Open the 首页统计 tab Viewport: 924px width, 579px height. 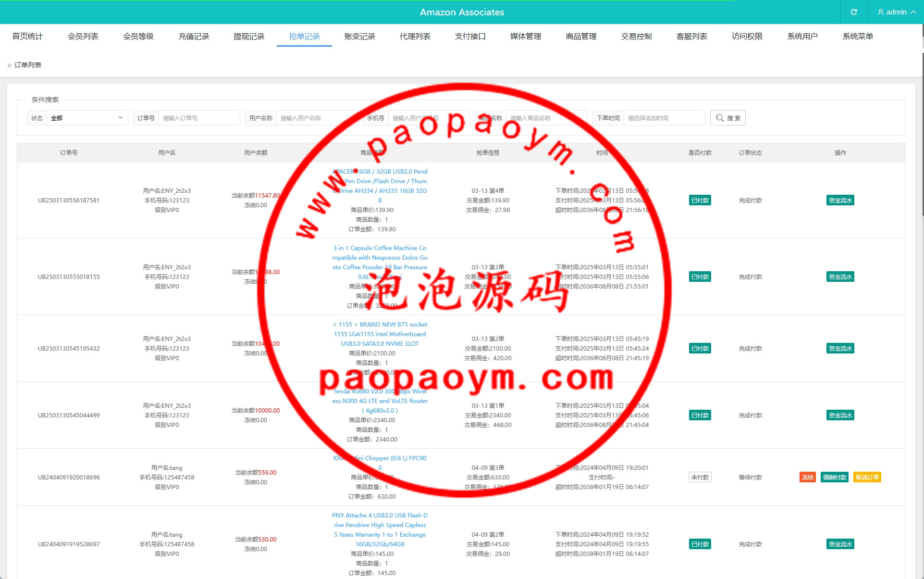pos(27,37)
